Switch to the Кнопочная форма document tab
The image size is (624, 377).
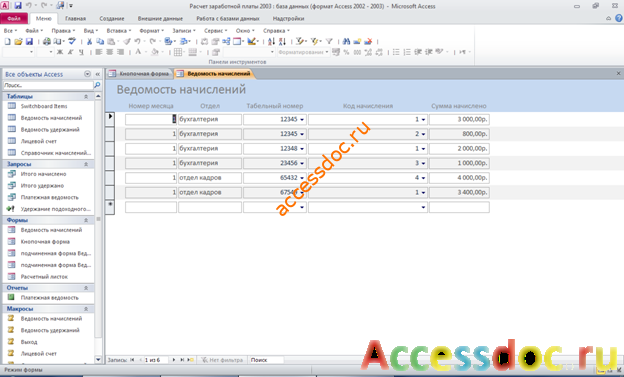140,74
